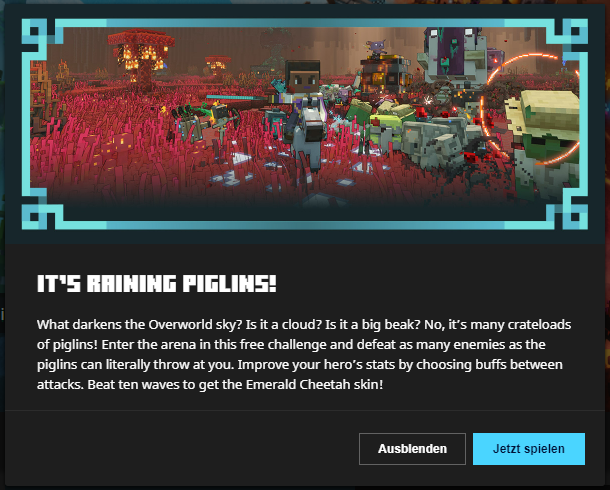The height and width of the screenshot is (490, 610).
Task: Click the small distant glowing mushroom tree
Action: coord(217,65)
